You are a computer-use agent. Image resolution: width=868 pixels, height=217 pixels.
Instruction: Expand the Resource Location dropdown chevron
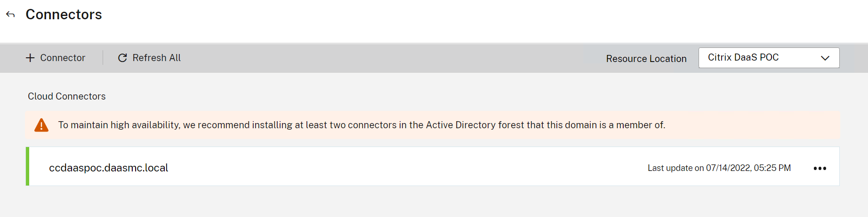tap(825, 58)
